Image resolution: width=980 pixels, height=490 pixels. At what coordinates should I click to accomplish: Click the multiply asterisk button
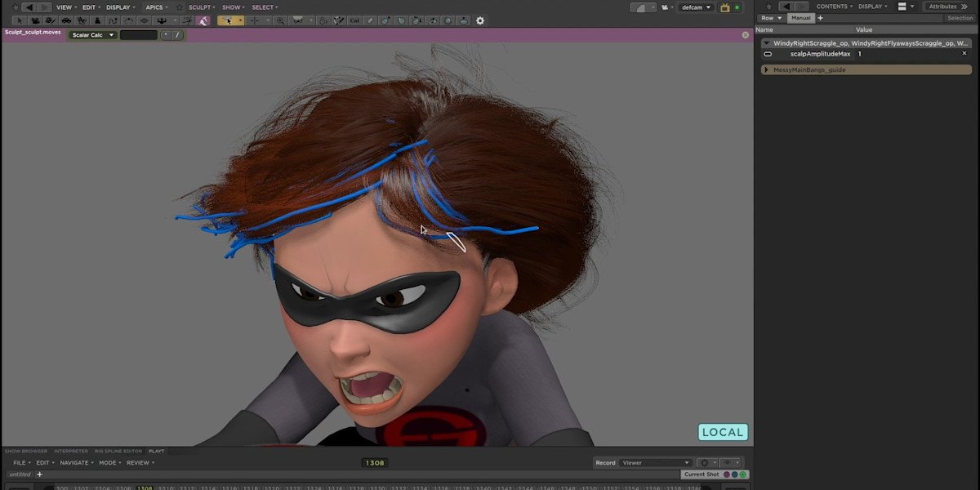(x=166, y=35)
